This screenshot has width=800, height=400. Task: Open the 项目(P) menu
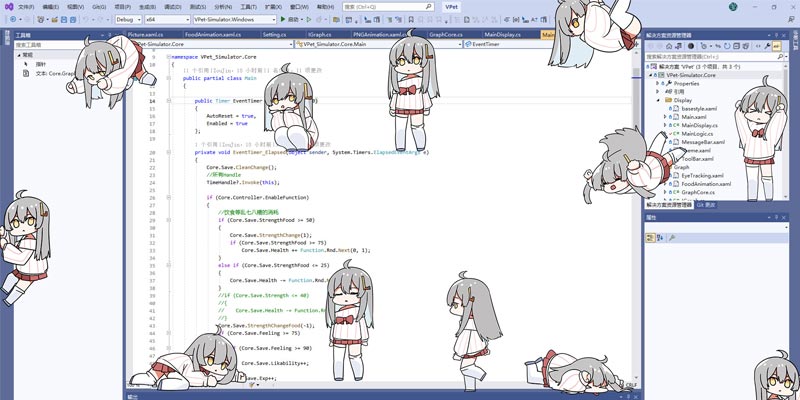point(122,7)
